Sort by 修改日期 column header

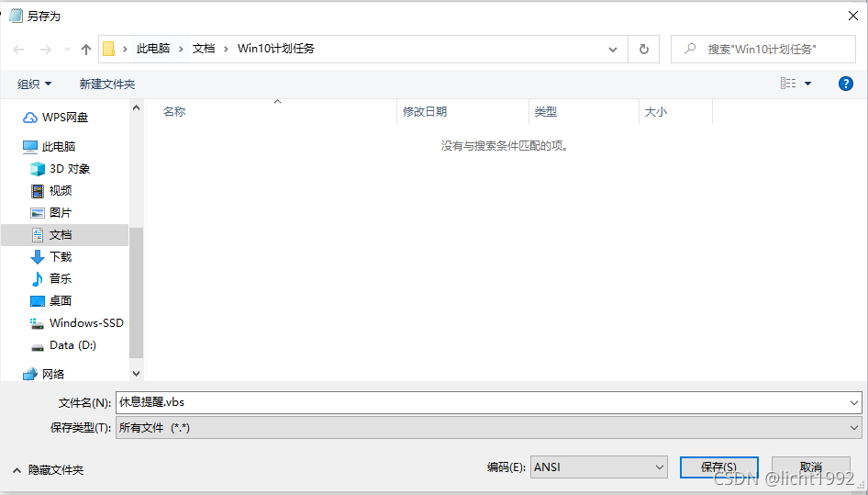tap(425, 111)
